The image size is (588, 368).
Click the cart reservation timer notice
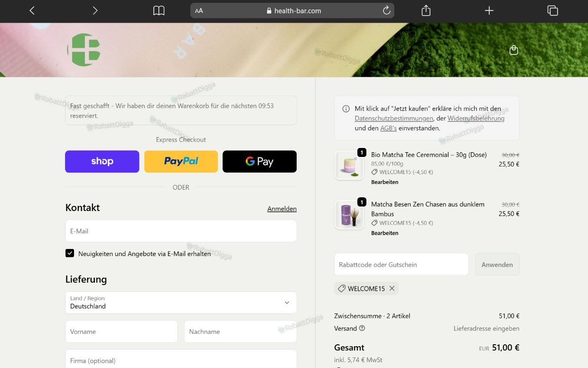tap(181, 110)
